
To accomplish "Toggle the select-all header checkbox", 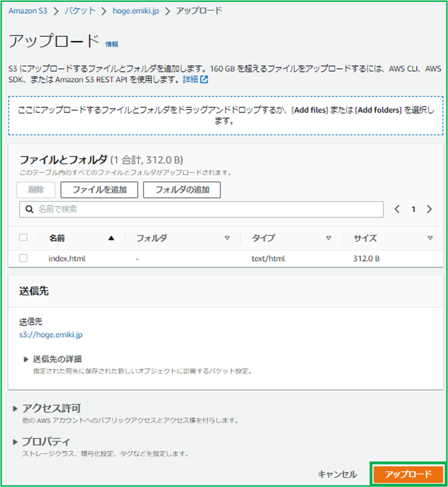I will (x=23, y=238).
